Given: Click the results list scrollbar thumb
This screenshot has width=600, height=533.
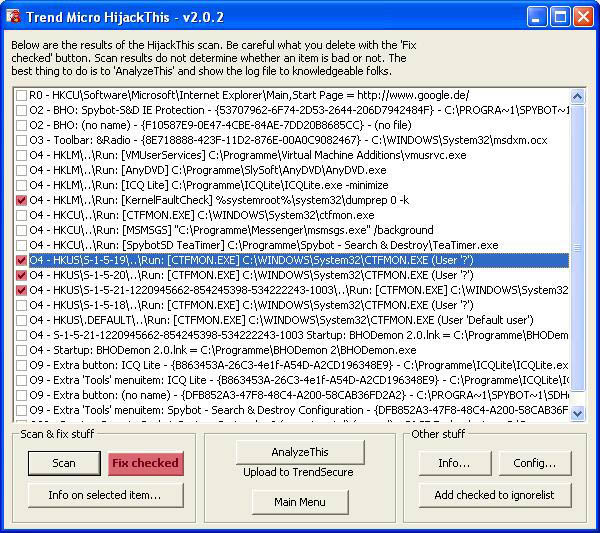Looking at the screenshot, I should tap(577, 248).
